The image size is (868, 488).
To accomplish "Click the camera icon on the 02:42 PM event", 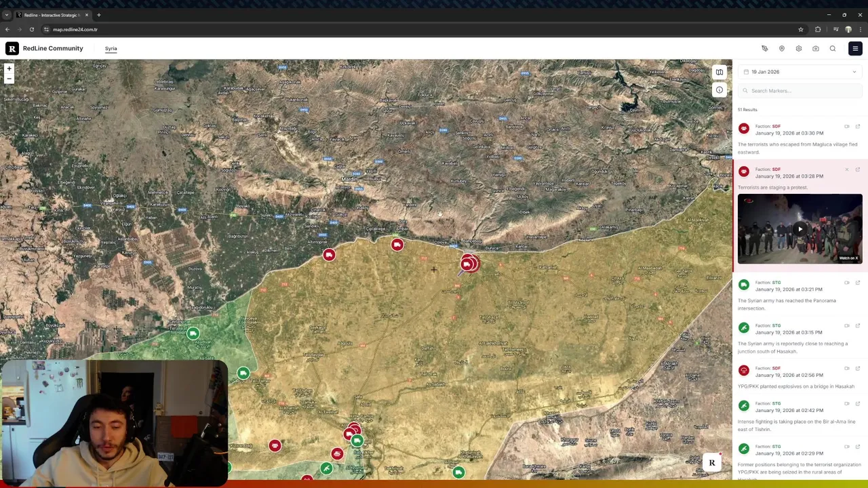I will (847, 404).
